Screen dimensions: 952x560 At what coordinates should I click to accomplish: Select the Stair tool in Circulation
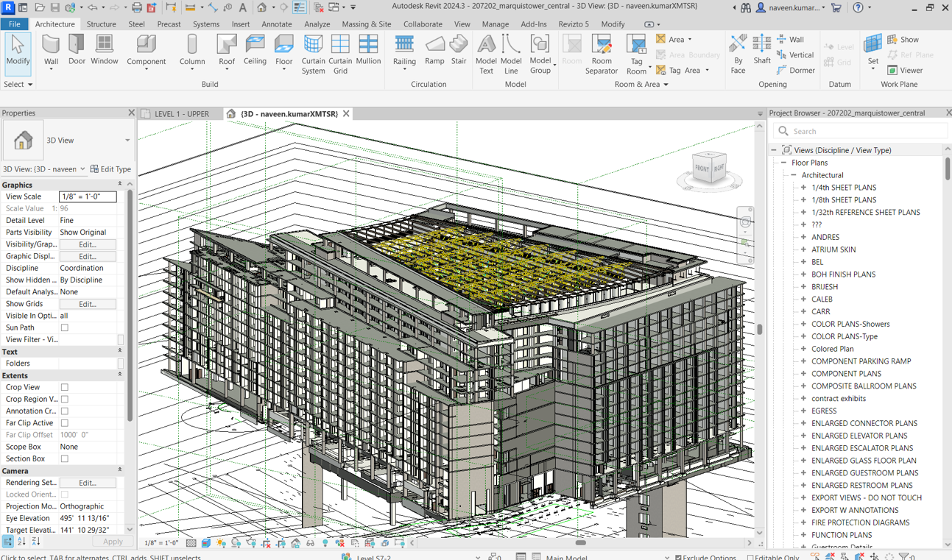tap(459, 51)
